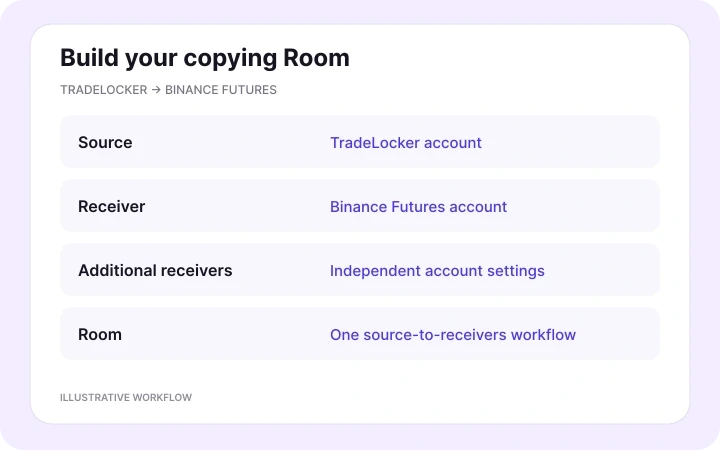Image resolution: width=720 pixels, height=450 pixels.
Task: Select the "TRADELOCKER → BINANCE FUTURES" subtitle
Action: coord(169,90)
